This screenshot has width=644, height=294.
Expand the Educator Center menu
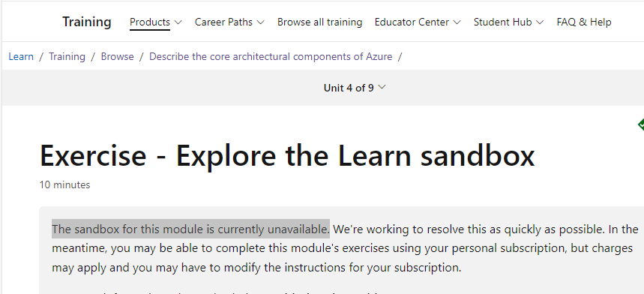point(418,22)
